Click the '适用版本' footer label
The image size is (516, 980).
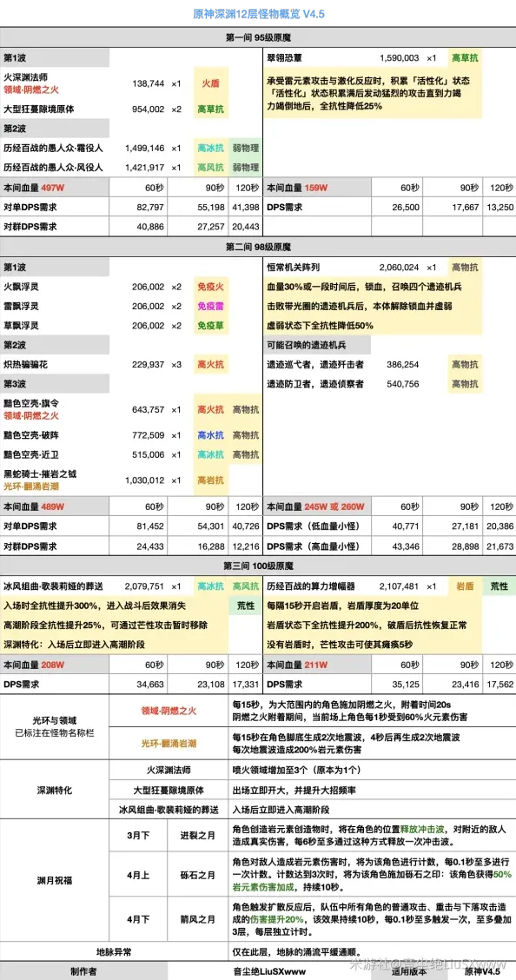coord(410,971)
